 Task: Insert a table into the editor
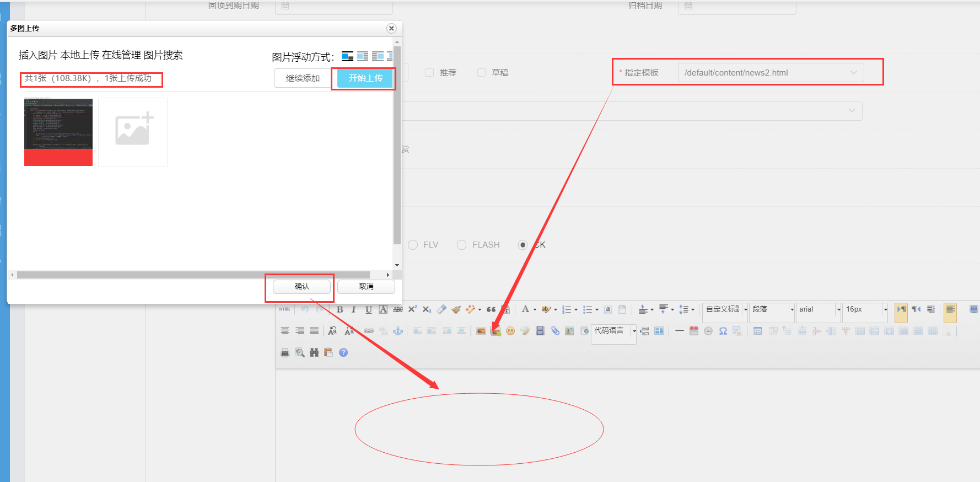click(x=758, y=331)
